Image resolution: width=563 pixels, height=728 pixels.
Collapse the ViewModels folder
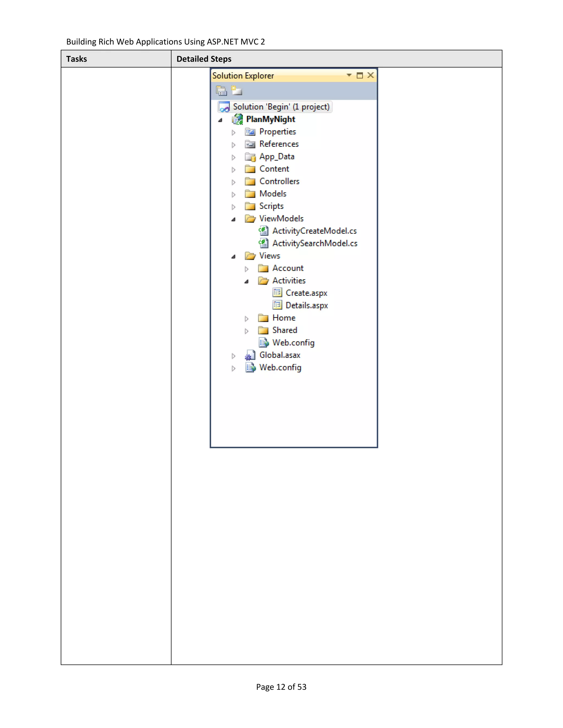233,219
